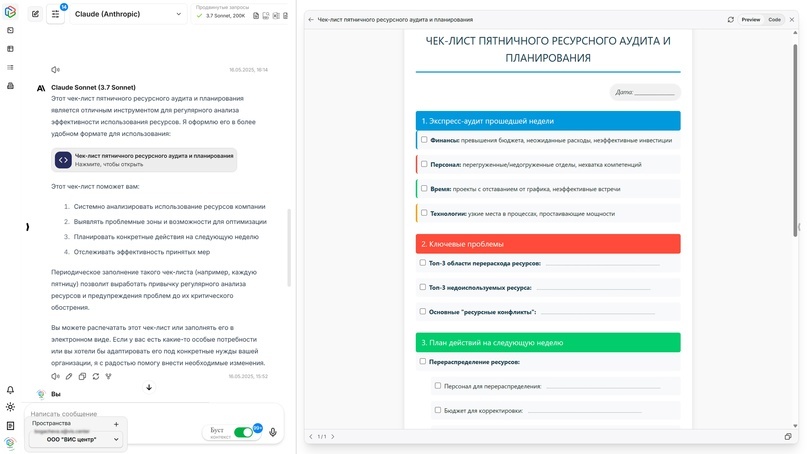
Task: Check Основные "ресурсные конфликты" box
Action: 423,311
